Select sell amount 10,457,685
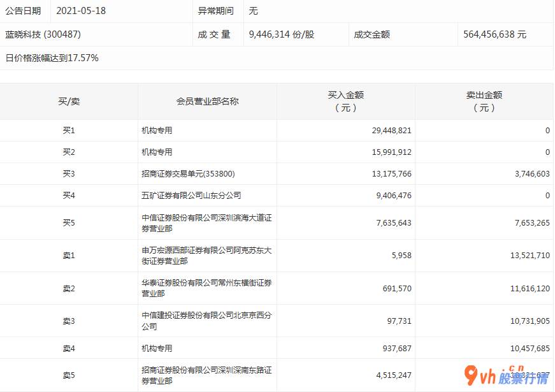 pos(530,349)
